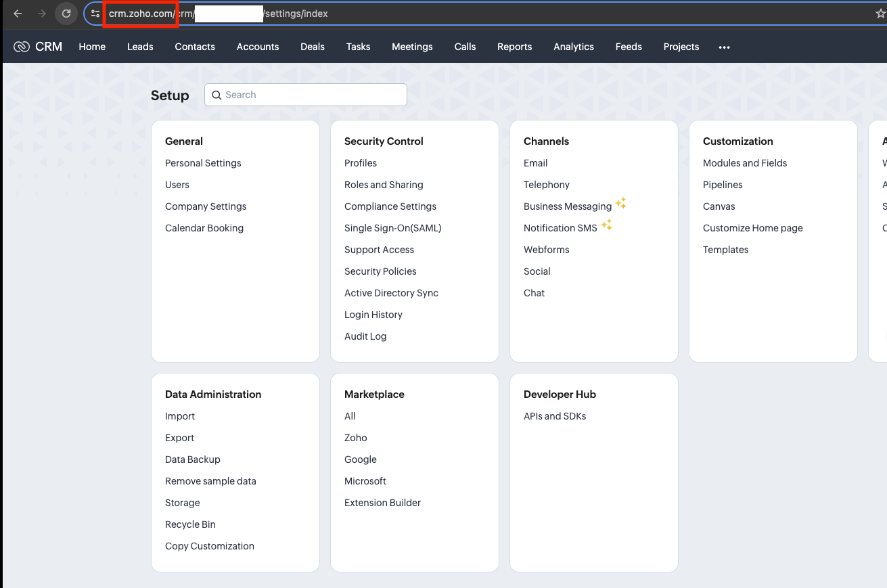Open Business Messaging channel settings
The image size is (887, 588).
click(568, 206)
